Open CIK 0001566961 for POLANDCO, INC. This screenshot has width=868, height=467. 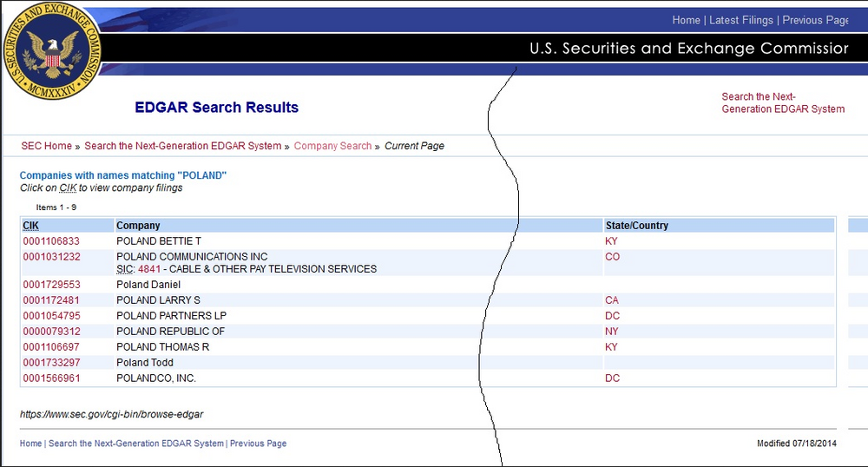pyautogui.click(x=51, y=378)
